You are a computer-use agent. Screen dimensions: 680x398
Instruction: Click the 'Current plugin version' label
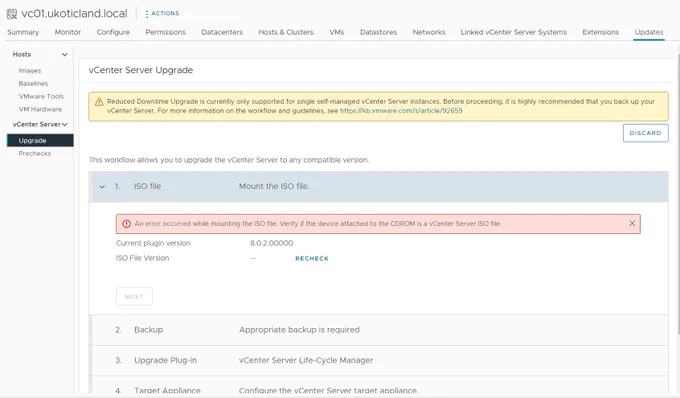[153, 243]
